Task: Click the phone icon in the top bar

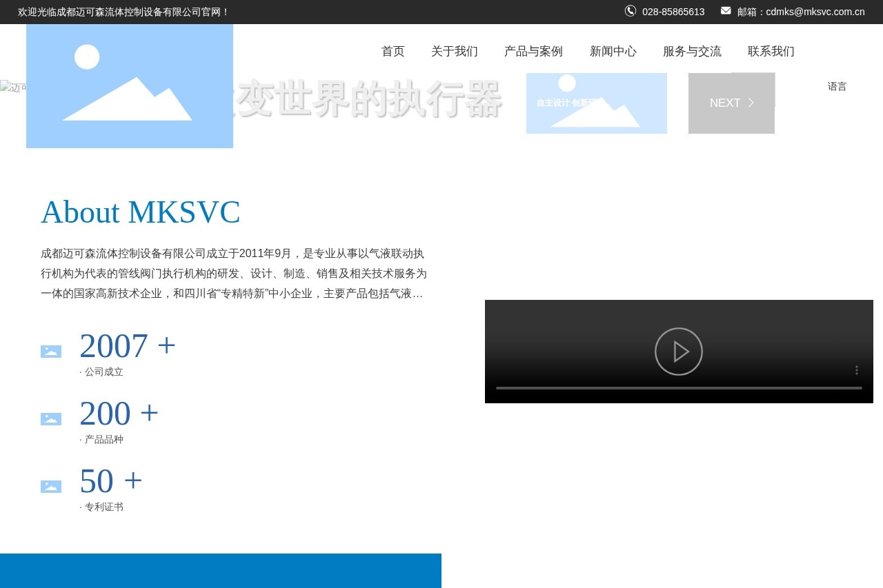Action: point(630,11)
